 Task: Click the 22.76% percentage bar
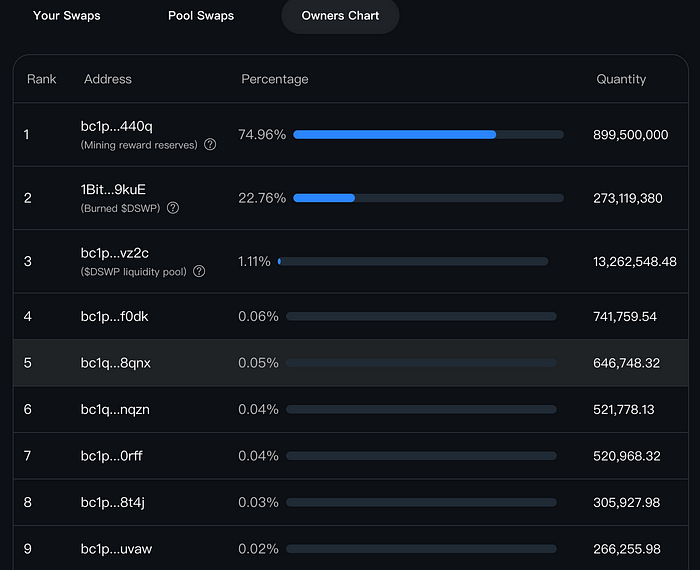point(428,198)
